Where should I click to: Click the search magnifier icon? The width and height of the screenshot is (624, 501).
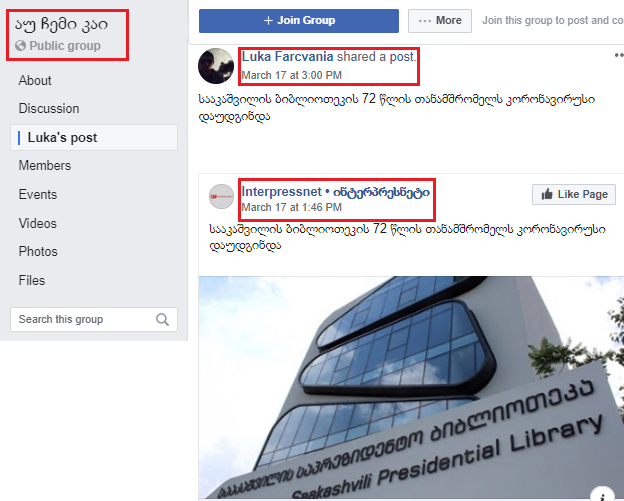click(x=162, y=319)
